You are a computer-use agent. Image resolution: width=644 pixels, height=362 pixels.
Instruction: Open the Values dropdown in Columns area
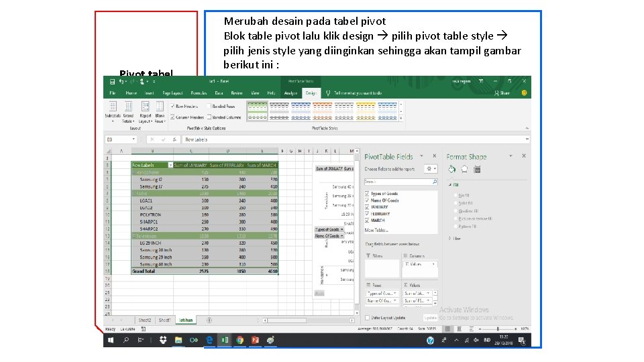434,264
